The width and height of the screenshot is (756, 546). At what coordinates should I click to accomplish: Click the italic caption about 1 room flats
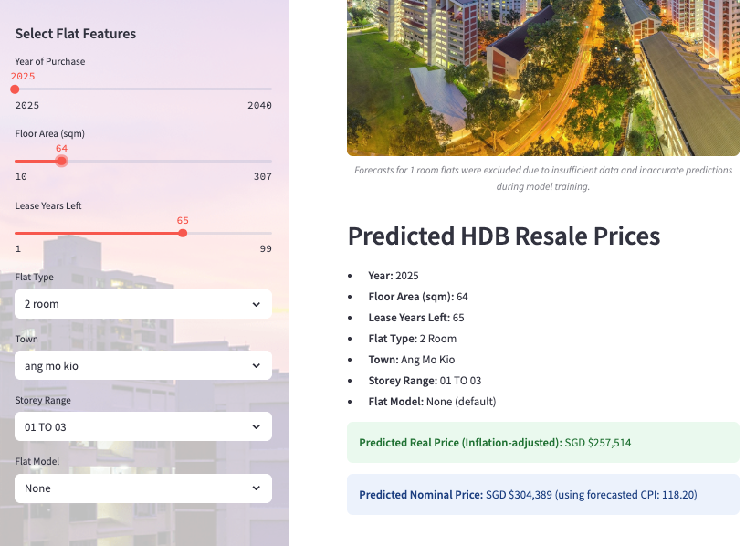542,177
